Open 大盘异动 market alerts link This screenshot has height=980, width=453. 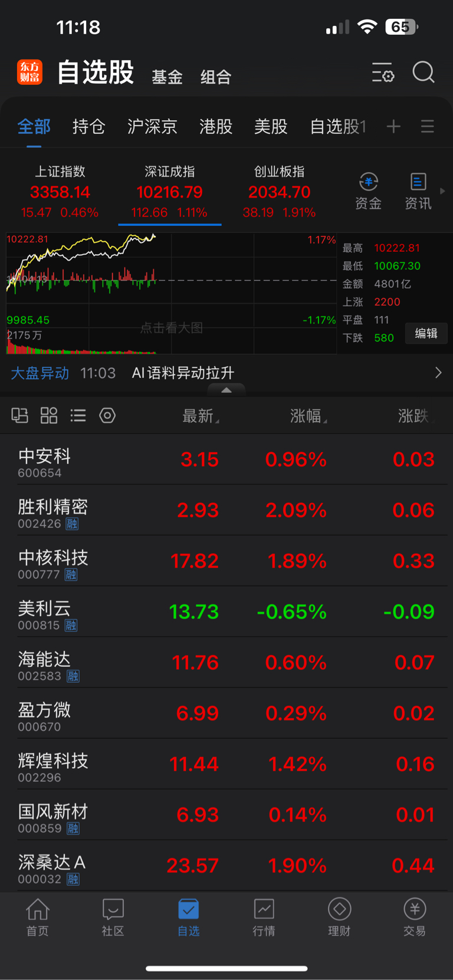pyautogui.click(x=40, y=373)
